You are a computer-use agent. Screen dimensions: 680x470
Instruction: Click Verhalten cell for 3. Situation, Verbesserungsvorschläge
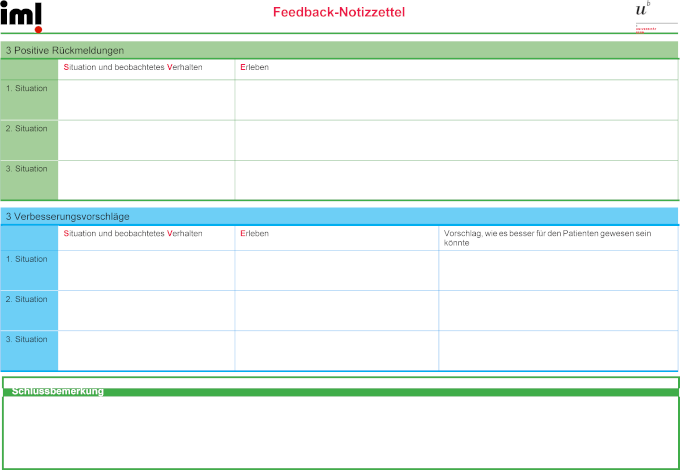147,351
